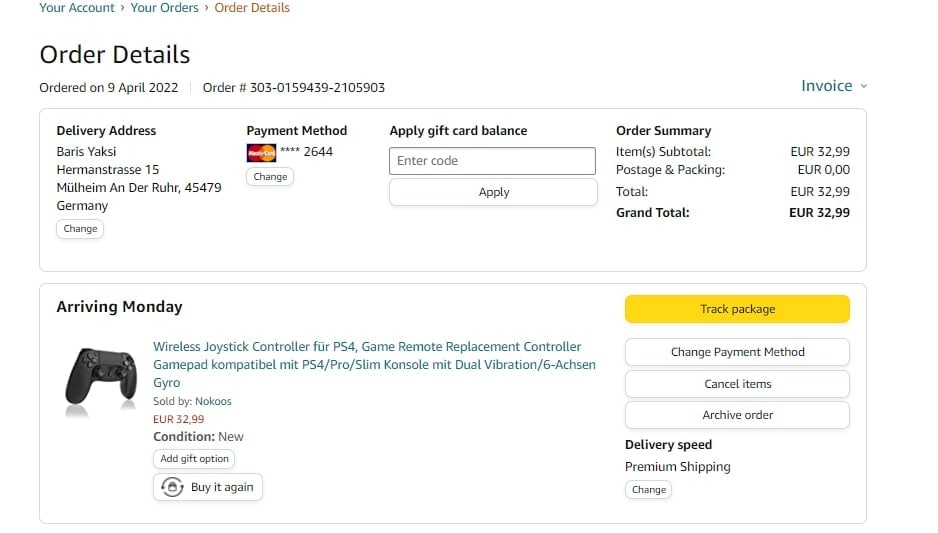Change the payment method card
The height and width of the screenshot is (533, 938).
pos(270,177)
